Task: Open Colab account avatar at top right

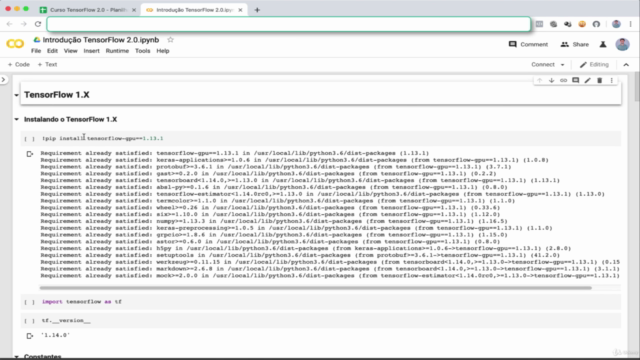Action: point(622,44)
